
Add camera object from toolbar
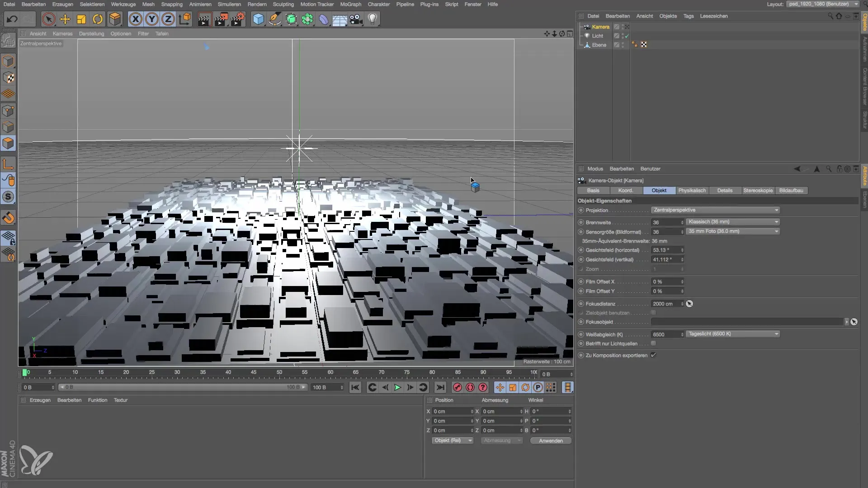[x=356, y=19]
